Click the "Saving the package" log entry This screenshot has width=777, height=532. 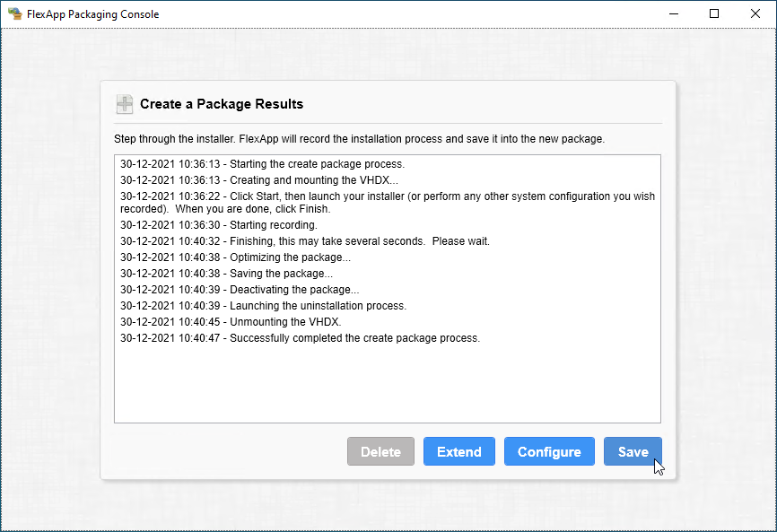pos(226,274)
